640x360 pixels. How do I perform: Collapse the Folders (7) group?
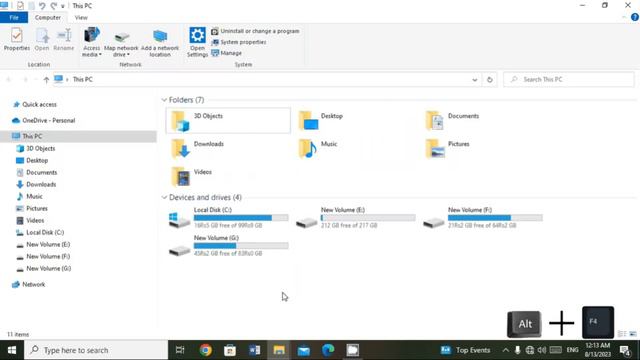[164, 100]
